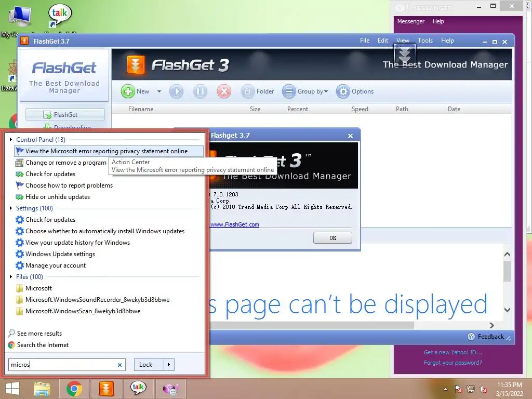Collapse the Settings results group
The height and width of the screenshot is (399, 532).
[x=11, y=208]
